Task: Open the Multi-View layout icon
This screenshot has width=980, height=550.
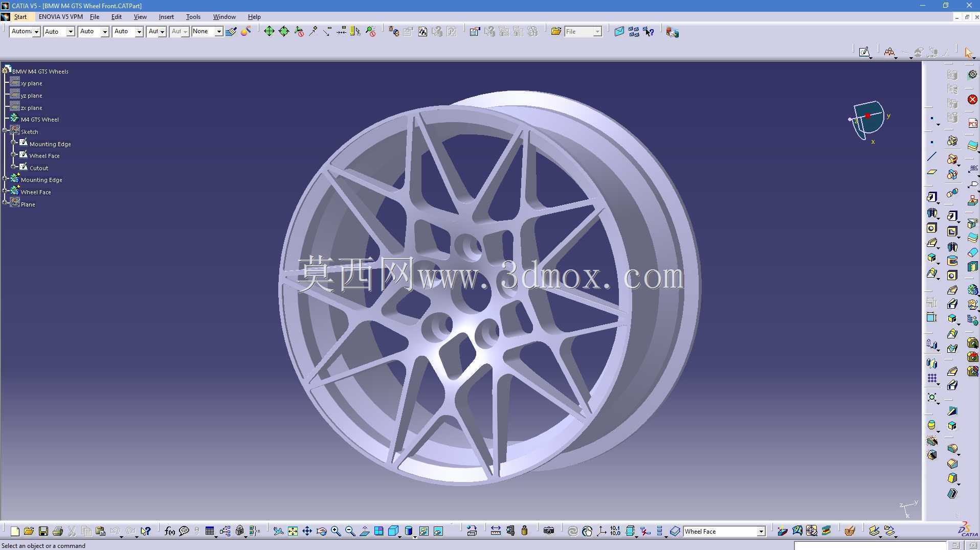Action: 379,532
